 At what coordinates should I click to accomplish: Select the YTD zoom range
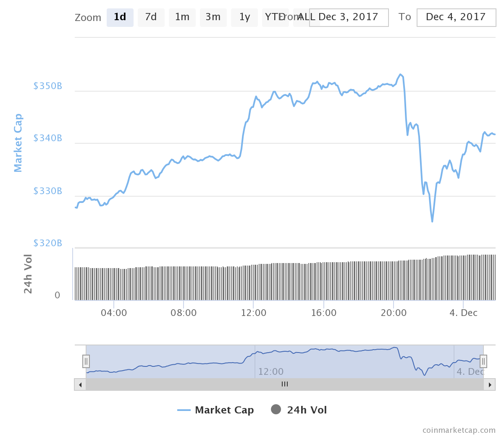273,18
